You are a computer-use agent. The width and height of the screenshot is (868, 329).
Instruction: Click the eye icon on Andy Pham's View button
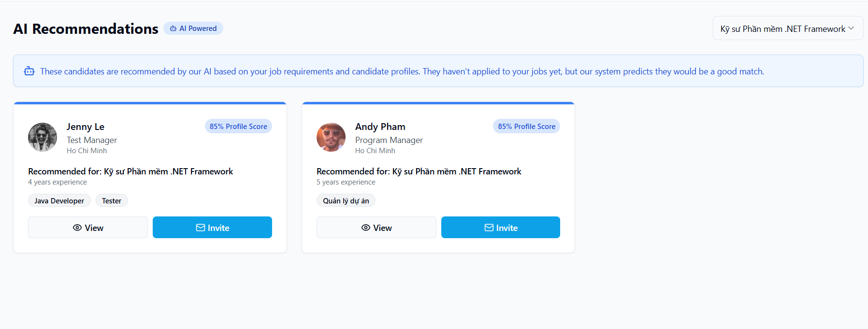coord(366,228)
